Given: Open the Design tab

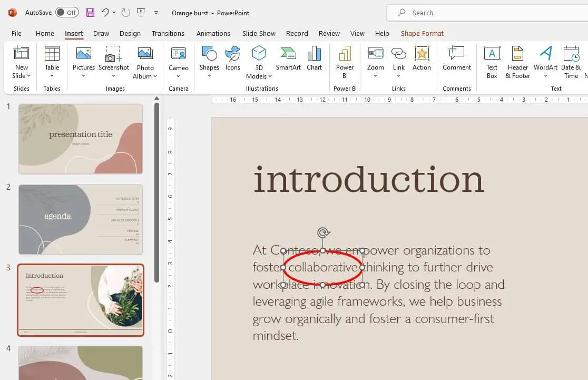Looking at the screenshot, I should (x=130, y=33).
